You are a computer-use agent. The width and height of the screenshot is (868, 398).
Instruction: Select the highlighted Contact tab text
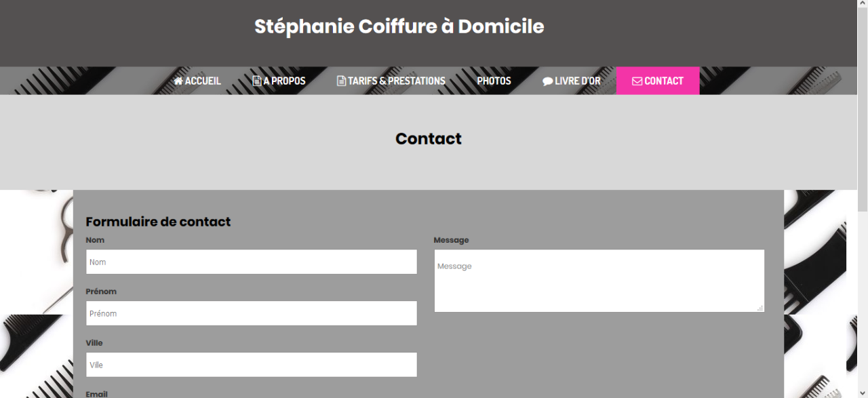click(664, 81)
